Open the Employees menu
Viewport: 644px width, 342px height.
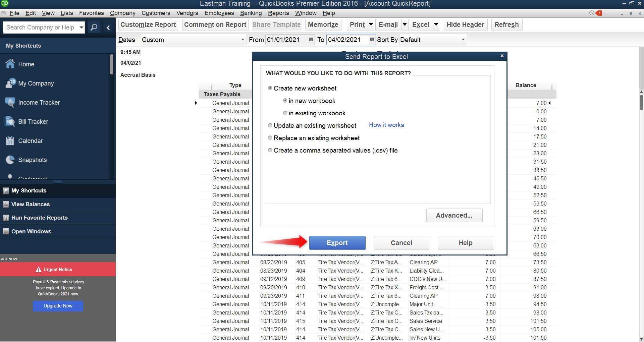pyautogui.click(x=219, y=13)
